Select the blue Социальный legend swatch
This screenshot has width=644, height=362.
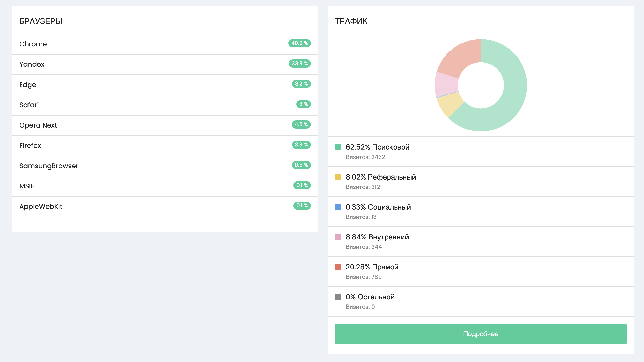click(338, 207)
